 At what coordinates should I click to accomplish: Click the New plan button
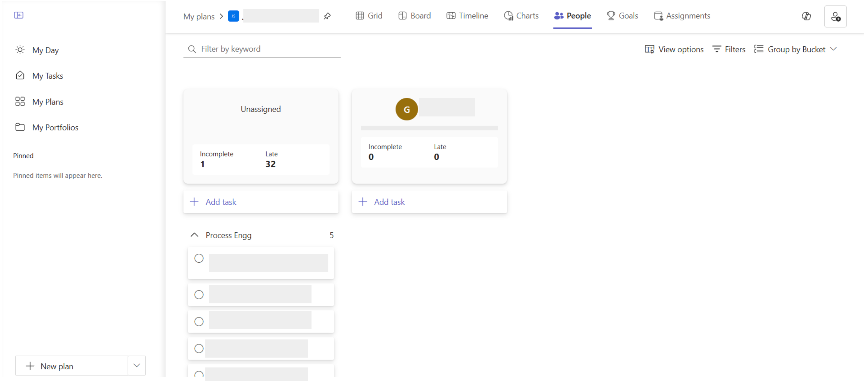pyautogui.click(x=72, y=366)
